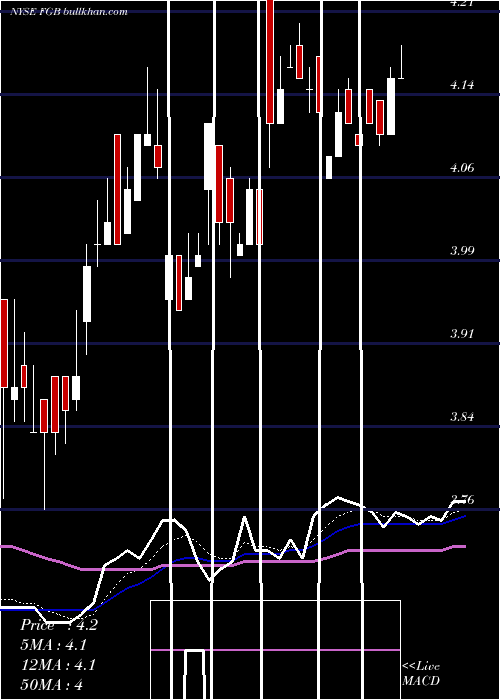Click the 4.14 price axis label
The height and width of the screenshot is (700, 500).
point(462,84)
